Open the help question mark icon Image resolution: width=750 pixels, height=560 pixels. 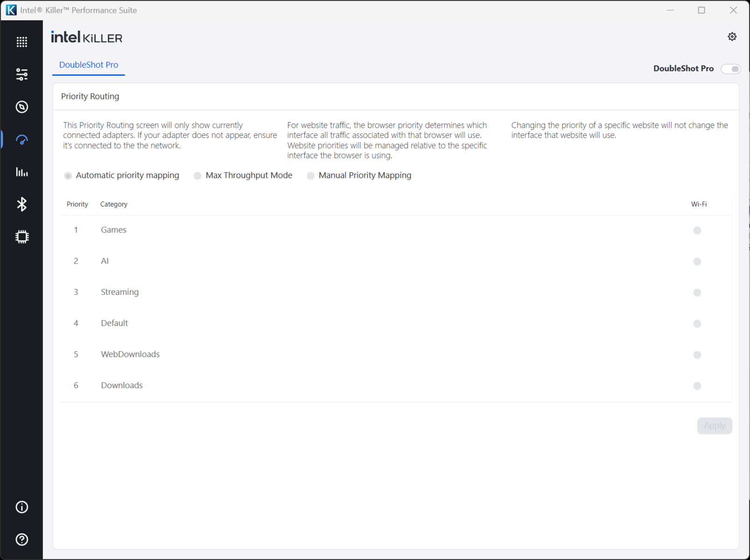[22, 539]
